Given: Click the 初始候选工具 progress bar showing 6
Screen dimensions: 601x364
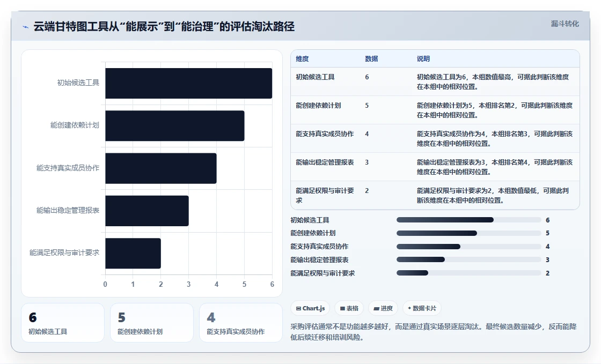Looking at the screenshot, I should pyautogui.click(x=468, y=220).
